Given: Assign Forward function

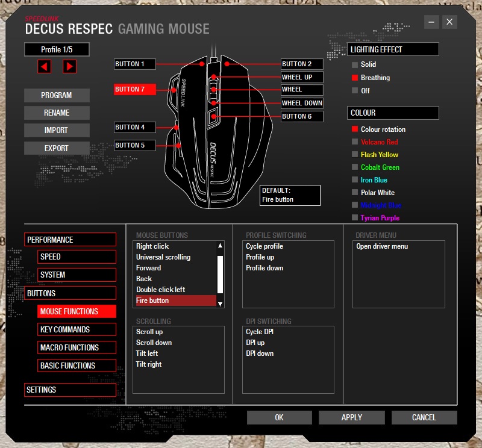Looking at the screenshot, I should 175,268.
